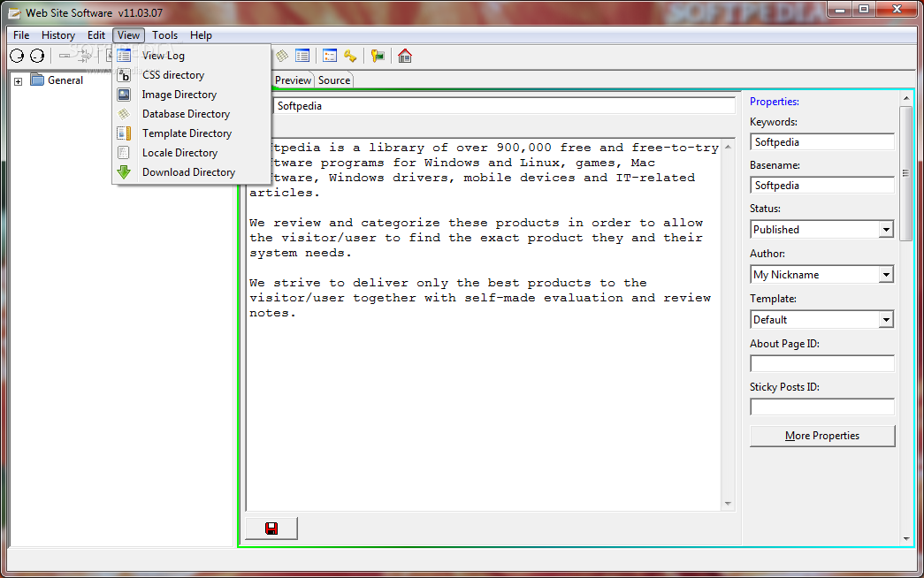Open the Template dropdown showing Default
Image resolution: width=924 pixels, height=578 pixels.
[886, 320]
